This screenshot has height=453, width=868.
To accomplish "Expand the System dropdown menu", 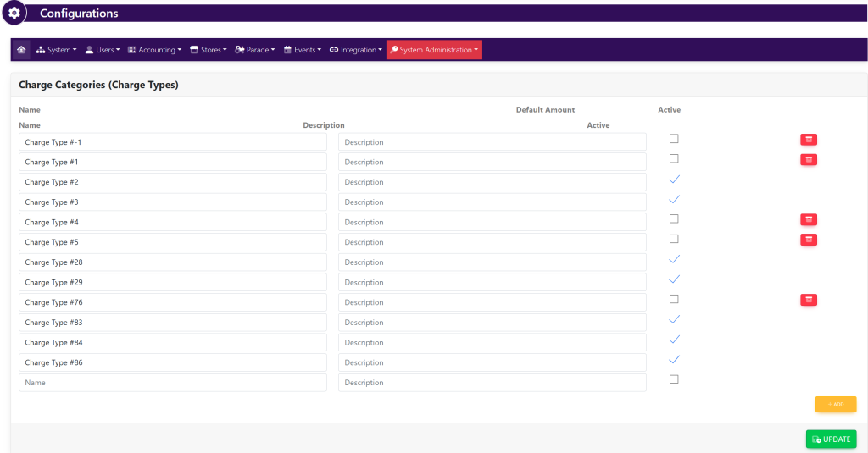I will [x=57, y=50].
